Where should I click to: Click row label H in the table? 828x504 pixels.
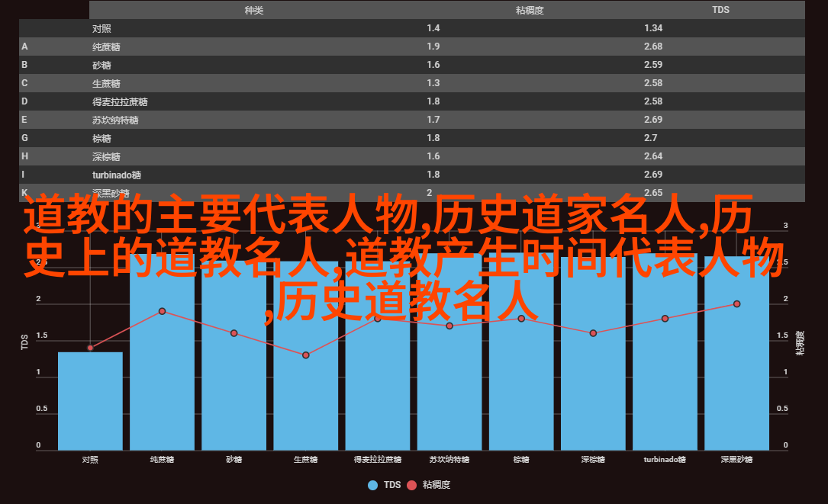point(25,156)
